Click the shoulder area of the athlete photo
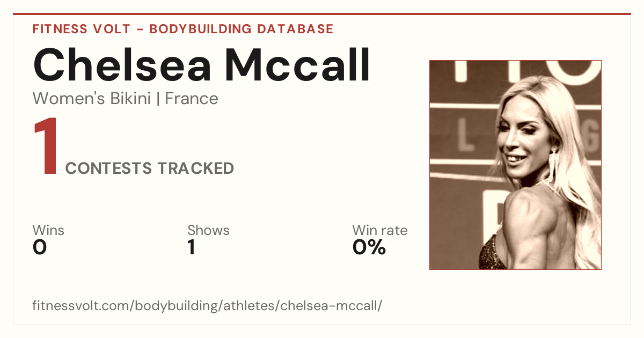 (x=529, y=215)
